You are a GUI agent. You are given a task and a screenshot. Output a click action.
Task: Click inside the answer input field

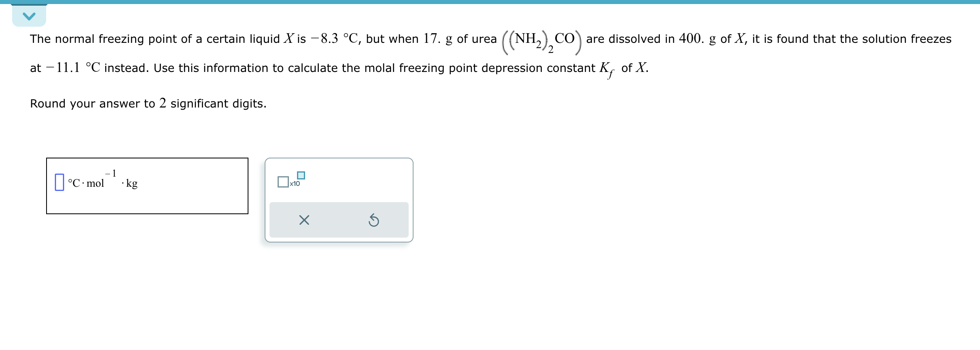click(59, 182)
